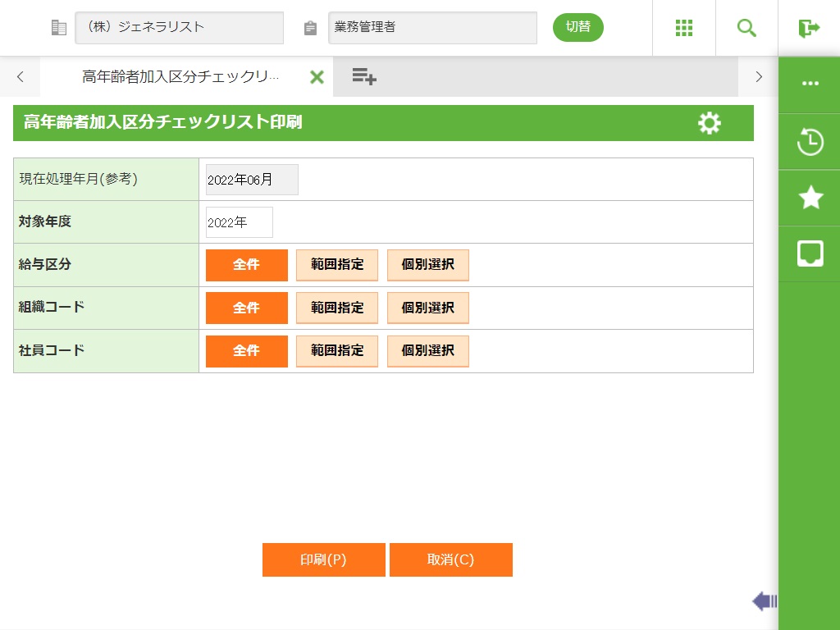The image size is (840, 630).
Task: Select 範囲指定 for 組織コード
Action: click(x=337, y=308)
